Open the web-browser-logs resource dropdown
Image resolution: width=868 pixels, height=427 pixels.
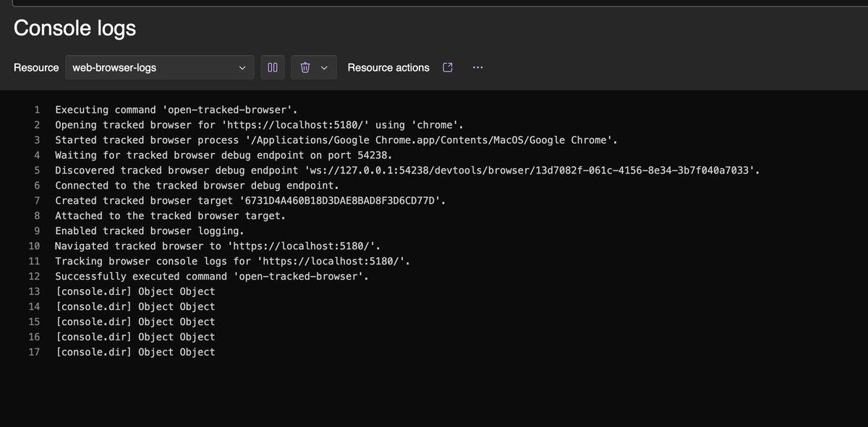[x=160, y=67]
